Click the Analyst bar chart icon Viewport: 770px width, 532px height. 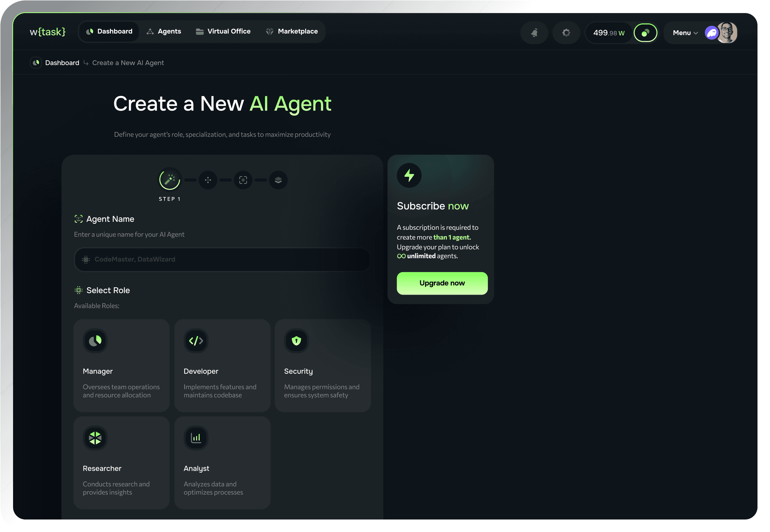(x=196, y=438)
